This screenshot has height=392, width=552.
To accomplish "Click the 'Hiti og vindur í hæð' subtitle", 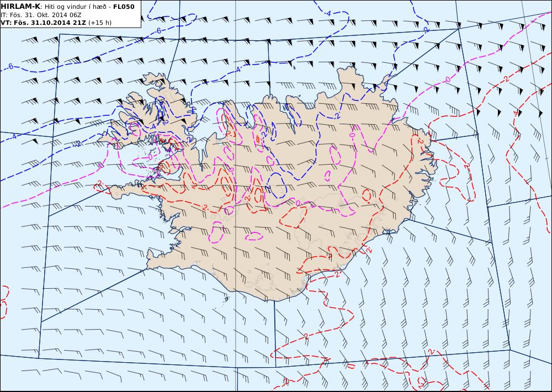I will (x=75, y=7).
